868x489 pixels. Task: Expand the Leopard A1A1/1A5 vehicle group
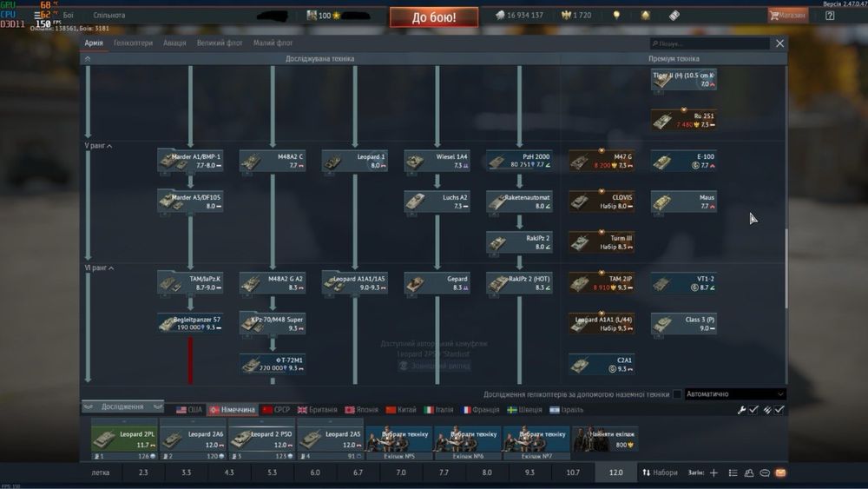point(355,283)
